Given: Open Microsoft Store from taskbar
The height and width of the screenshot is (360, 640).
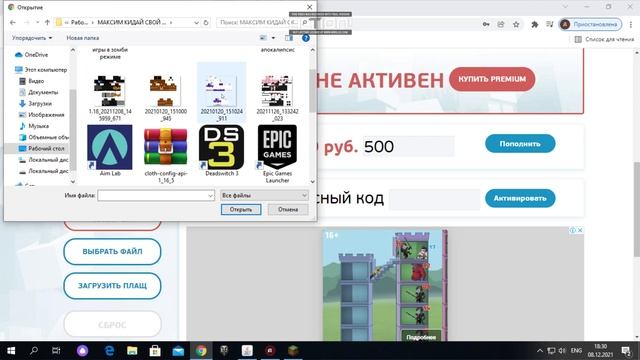Looking at the screenshot, I should [x=155, y=351].
